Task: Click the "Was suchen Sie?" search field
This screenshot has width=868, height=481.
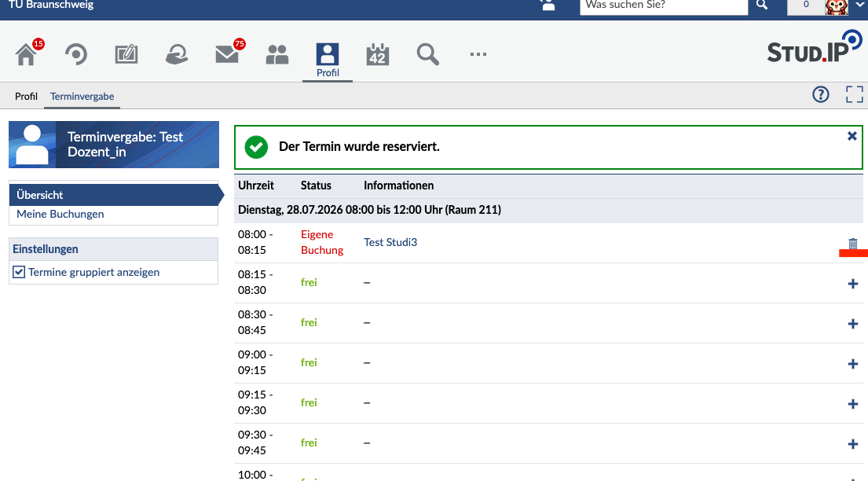Action: pyautogui.click(x=664, y=6)
